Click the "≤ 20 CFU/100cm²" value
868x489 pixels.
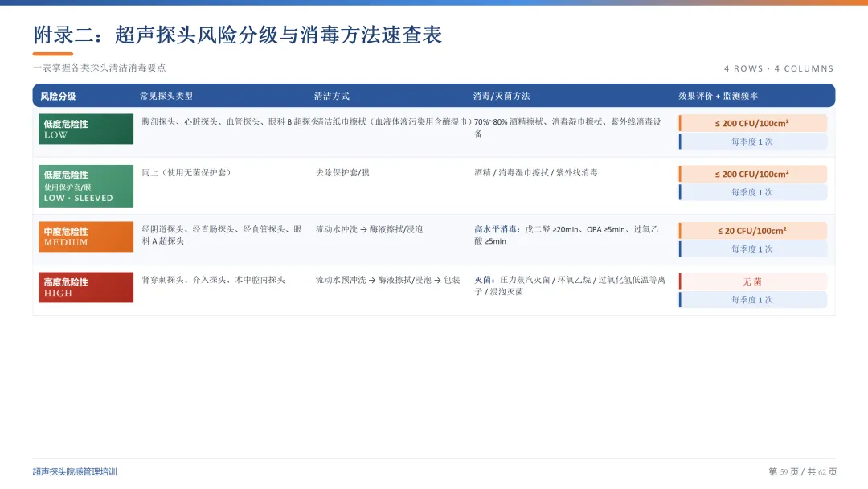click(x=752, y=230)
